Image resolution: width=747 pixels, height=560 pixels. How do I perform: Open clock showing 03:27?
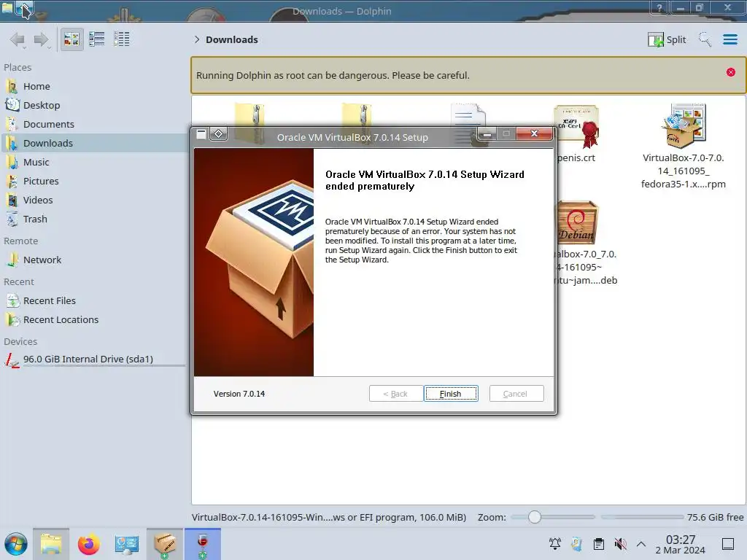681,544
